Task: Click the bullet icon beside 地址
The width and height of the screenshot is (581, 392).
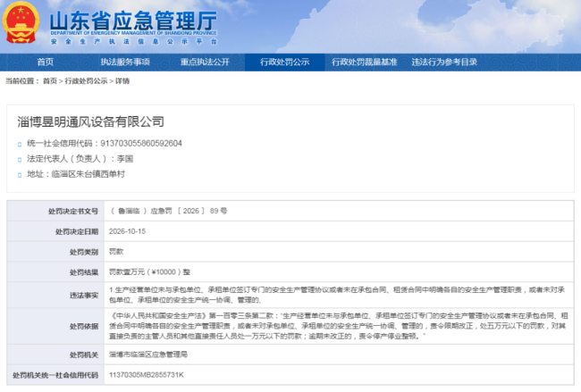Action: coord(20,175)
